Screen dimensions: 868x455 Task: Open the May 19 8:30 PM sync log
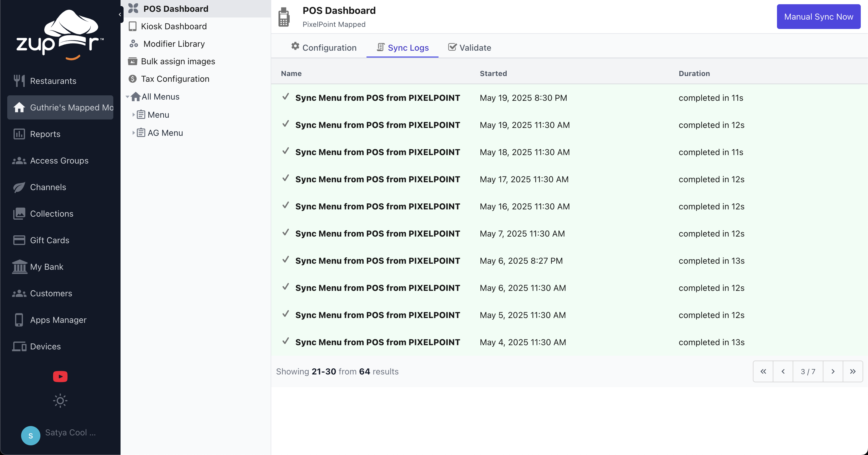377,98
